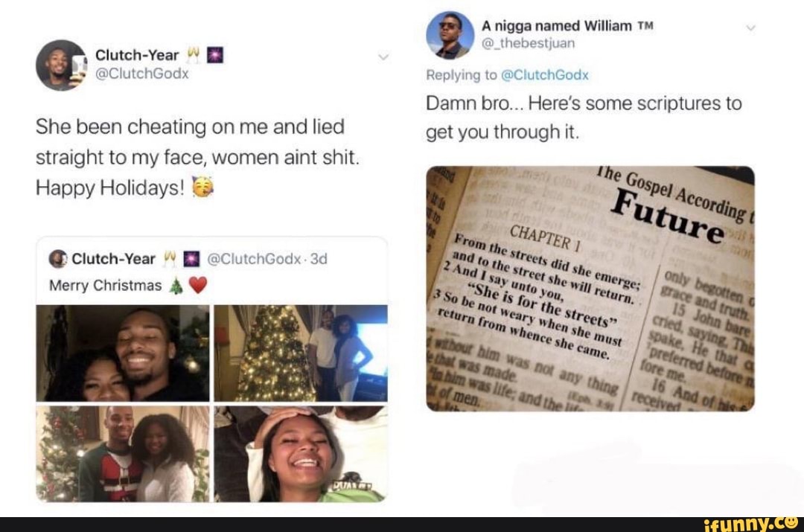Open photo with Christmas sweater
804x532 pixels.
(123, 454)
